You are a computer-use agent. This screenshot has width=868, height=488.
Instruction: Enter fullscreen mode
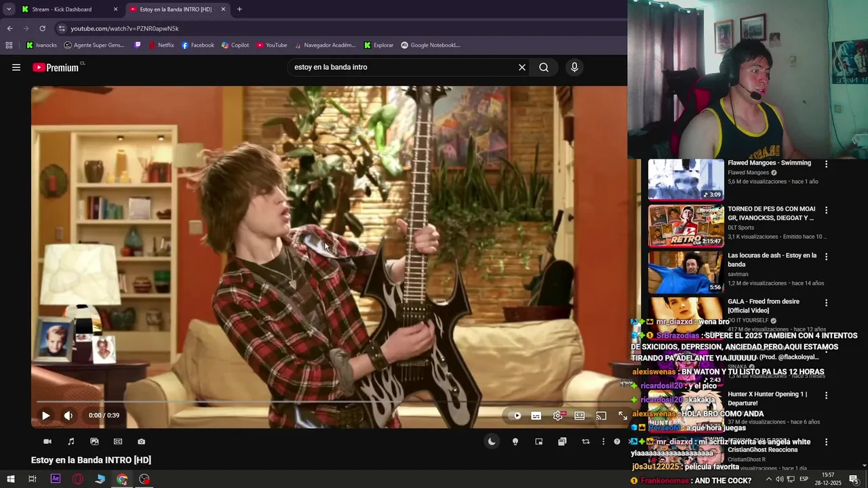click(623, 415)
